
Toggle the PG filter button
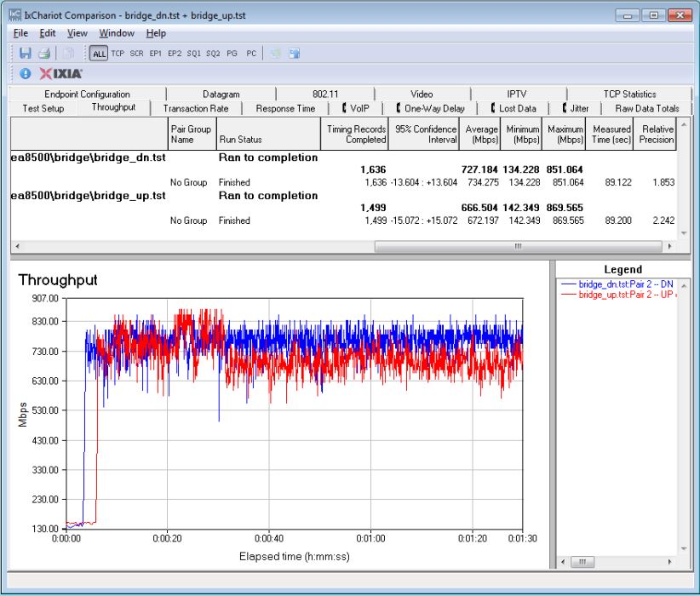232,54
